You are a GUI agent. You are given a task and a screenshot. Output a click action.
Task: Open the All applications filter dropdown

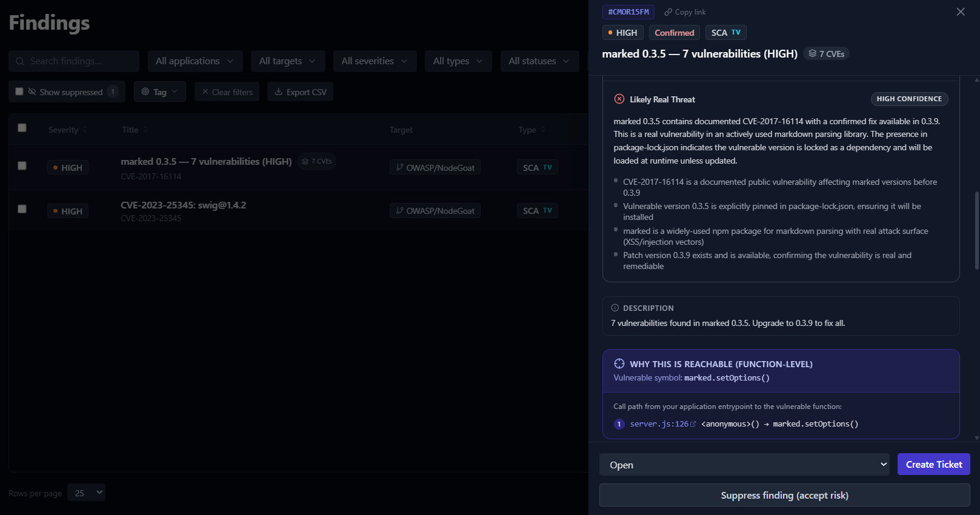tap(195, 61)
